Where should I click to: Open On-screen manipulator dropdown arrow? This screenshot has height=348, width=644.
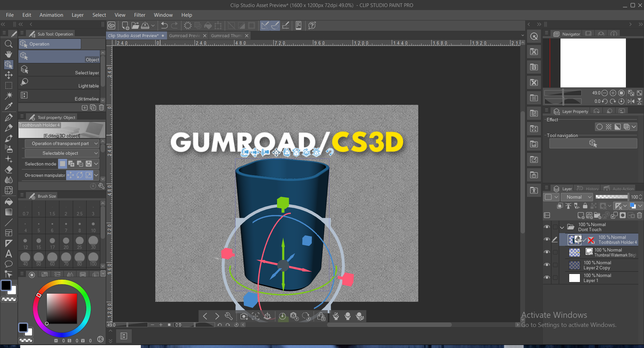point(96,175)
